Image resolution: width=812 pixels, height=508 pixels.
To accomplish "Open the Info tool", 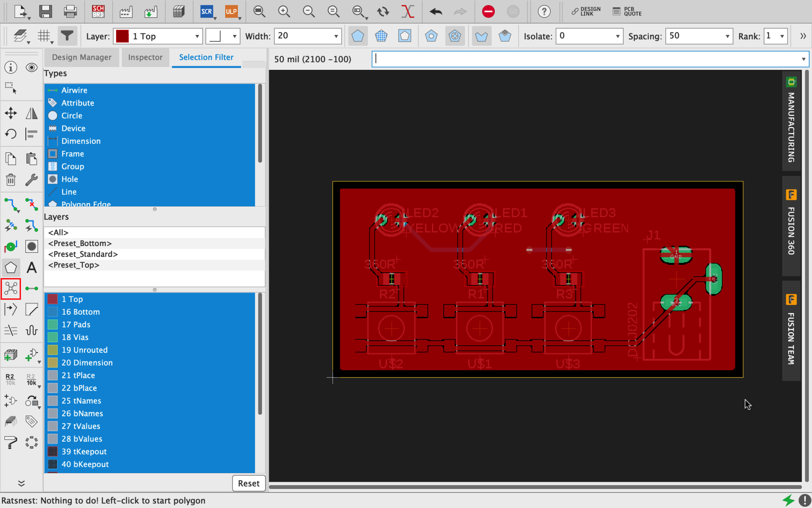I will coord(11,67).
